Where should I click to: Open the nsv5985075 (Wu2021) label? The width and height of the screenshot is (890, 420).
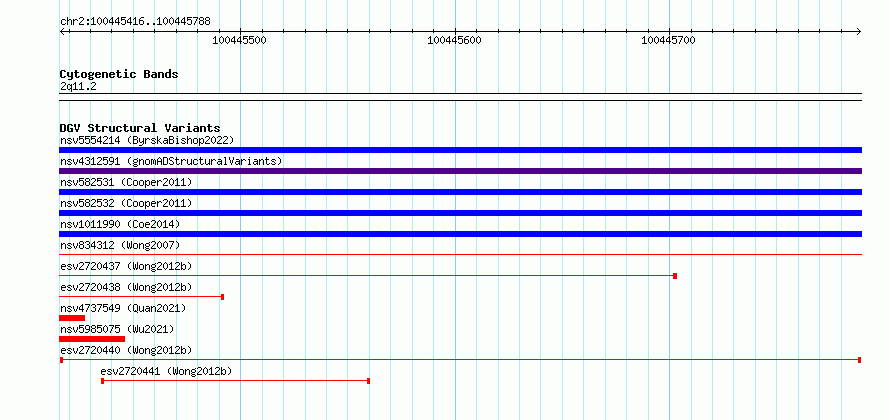[x=117, y=329]
